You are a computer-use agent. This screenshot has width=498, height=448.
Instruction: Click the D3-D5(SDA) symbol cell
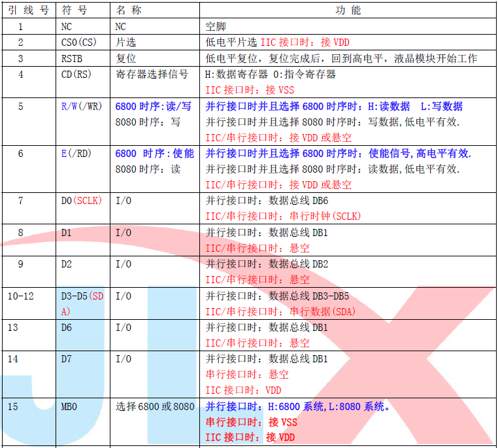(82, 303)
